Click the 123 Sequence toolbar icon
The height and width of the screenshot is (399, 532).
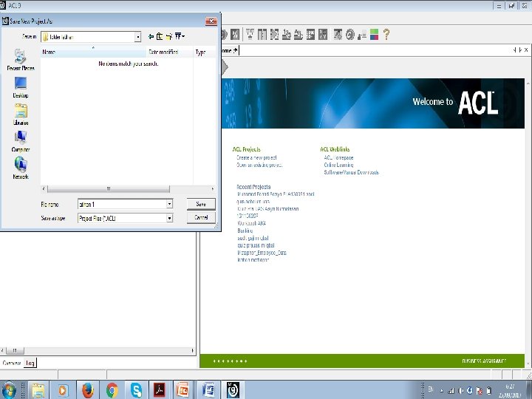[x=287, y=34]
